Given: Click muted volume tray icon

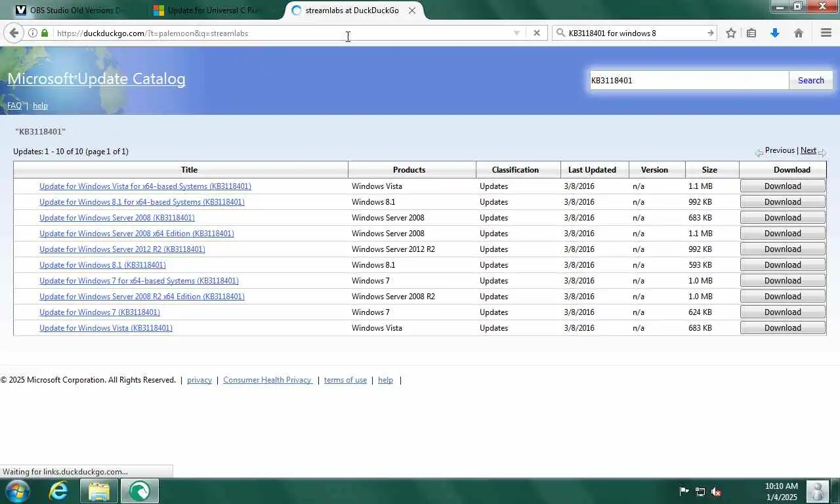Looking at the screenshot, I should click(x=716, y=492).
